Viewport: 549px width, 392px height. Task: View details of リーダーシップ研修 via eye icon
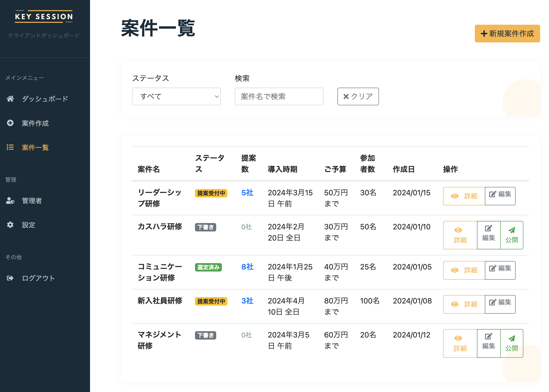click(455, 196)
